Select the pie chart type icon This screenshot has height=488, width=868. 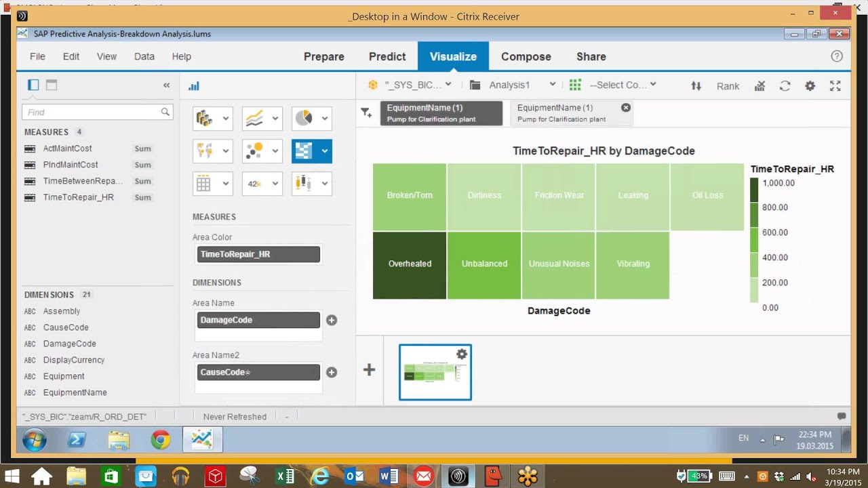pos(303,119)
